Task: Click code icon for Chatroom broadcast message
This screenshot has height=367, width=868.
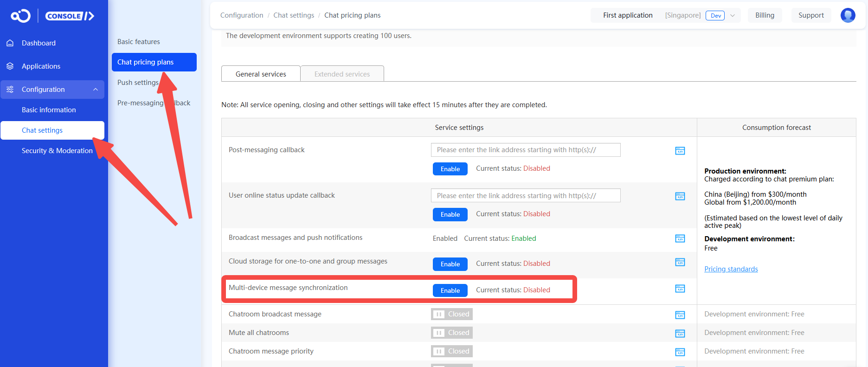Action: [x=680, y=315]
